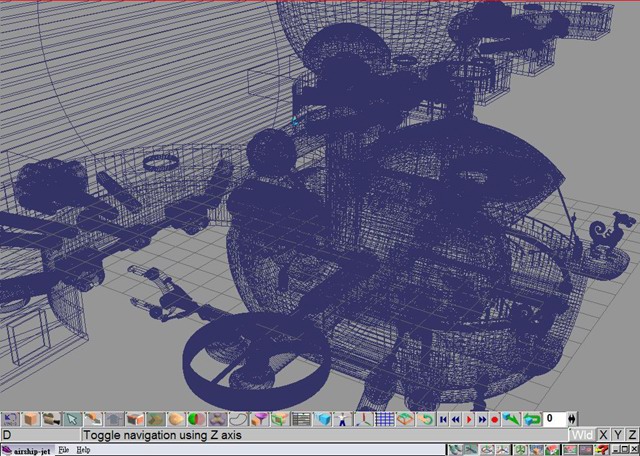Click the orange cube primitive icon
This screenshot has height=456, width=640.
point(31,420)
